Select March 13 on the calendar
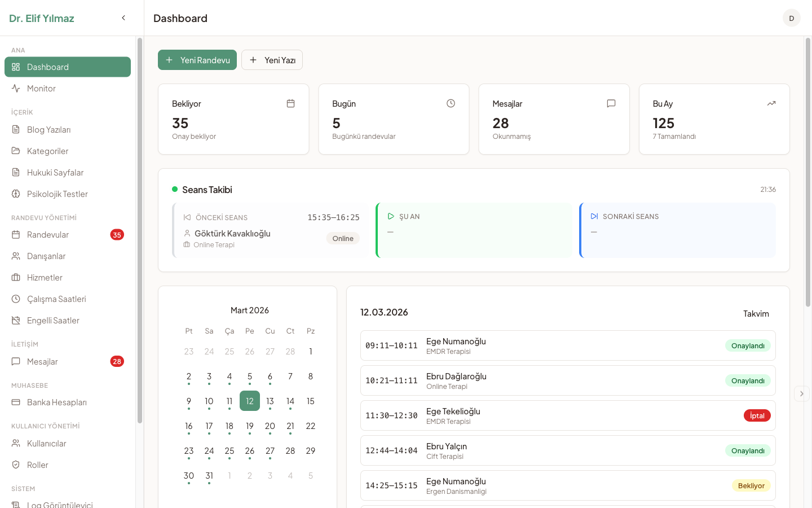The width and height of the screenshot is (812, 508). (x=270, y=401)
